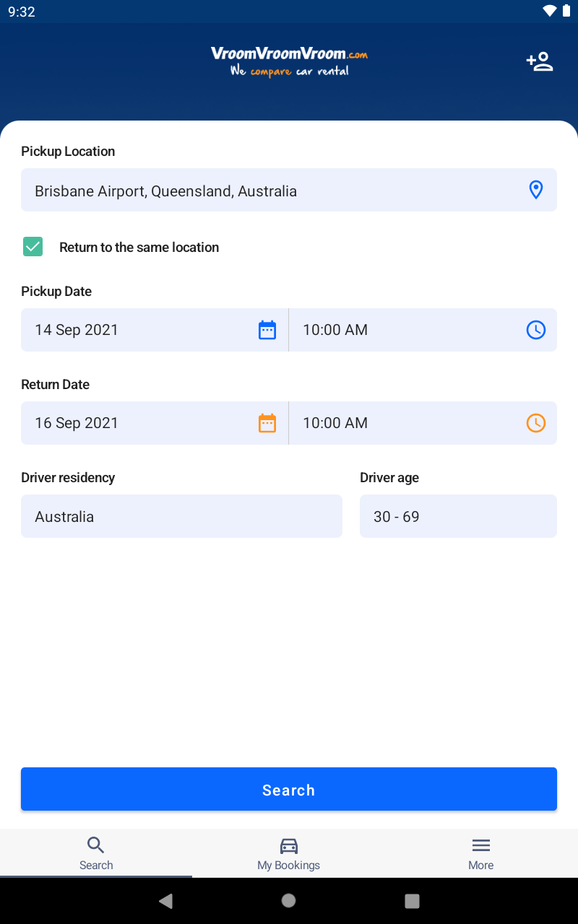Select the Search tab in bottom bar
The image size is (578, 924).
(x=96, y=853)
